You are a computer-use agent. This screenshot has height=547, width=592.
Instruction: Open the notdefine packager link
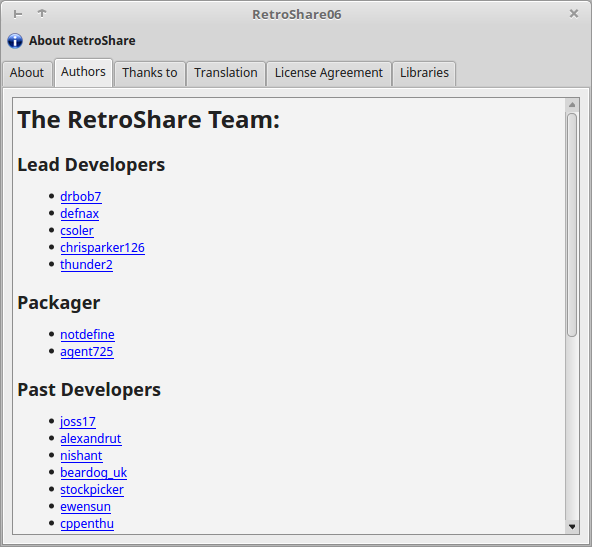pos(88,334)
